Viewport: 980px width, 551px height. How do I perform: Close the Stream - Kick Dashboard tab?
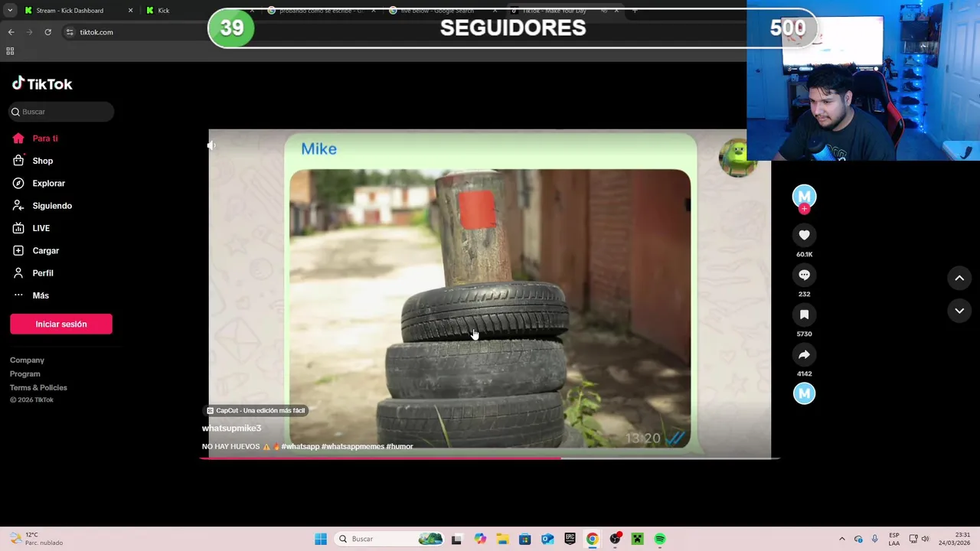point(130,11)
